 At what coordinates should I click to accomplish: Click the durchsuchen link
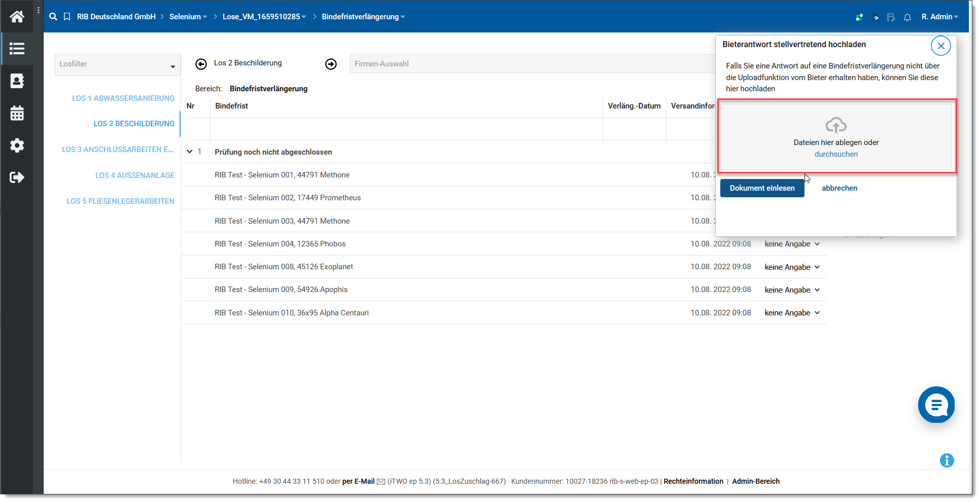[x=836, y=154]
